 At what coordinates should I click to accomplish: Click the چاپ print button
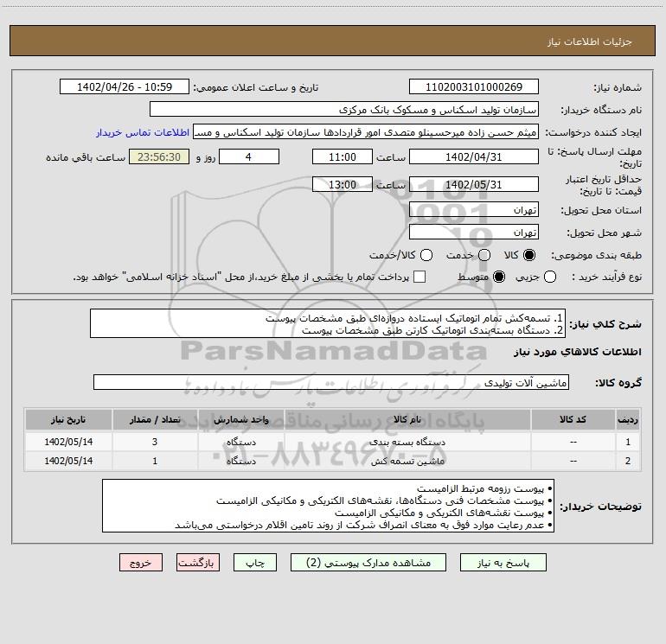tap(255, 563)
